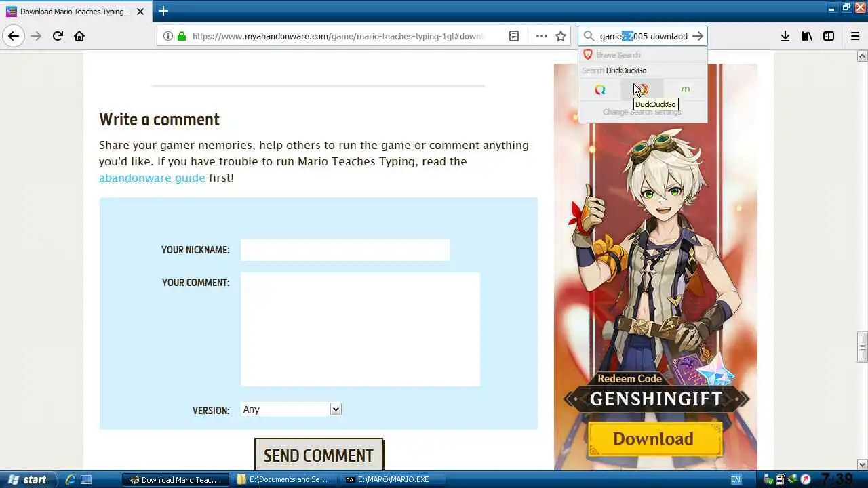Submit search with the go arrow
Screen dimensions: 868x488
click(x=697, y=36)
